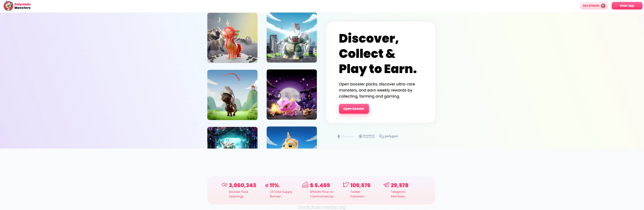Click the price chart icon beside $5.459
The height and width of the screenshot is (210, 644).
(305, 185)
